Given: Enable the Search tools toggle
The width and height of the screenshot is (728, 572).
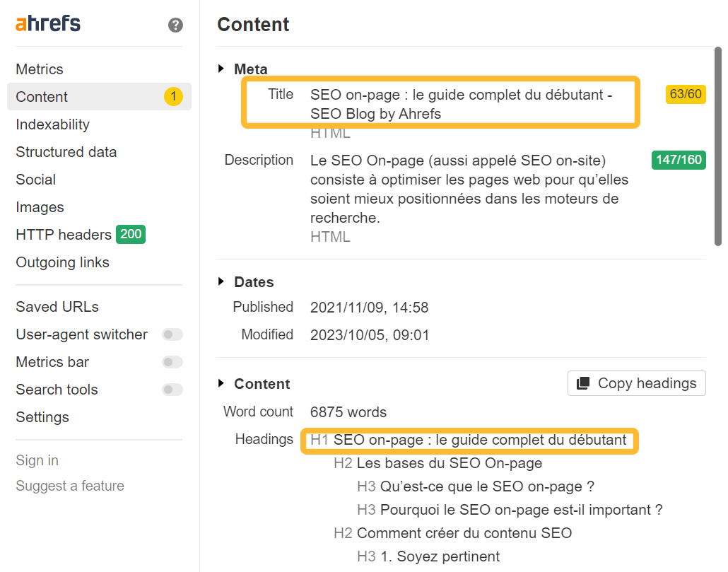Looking at the screenshot, I should click(x=172, y=390).
